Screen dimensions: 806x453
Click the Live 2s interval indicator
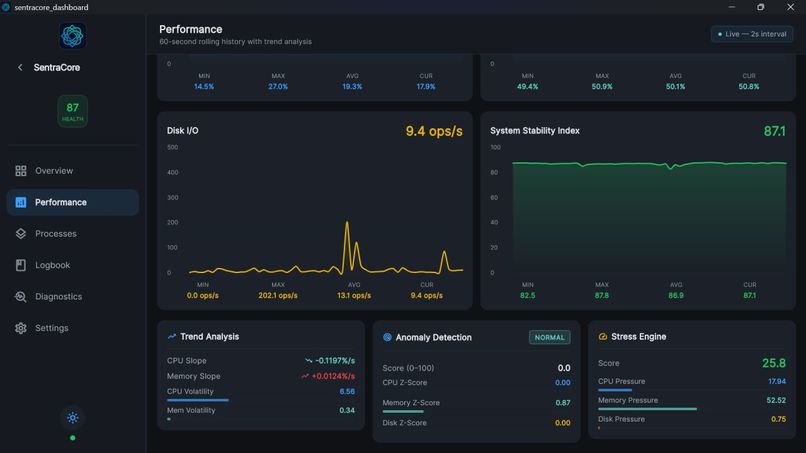point(752,34)
